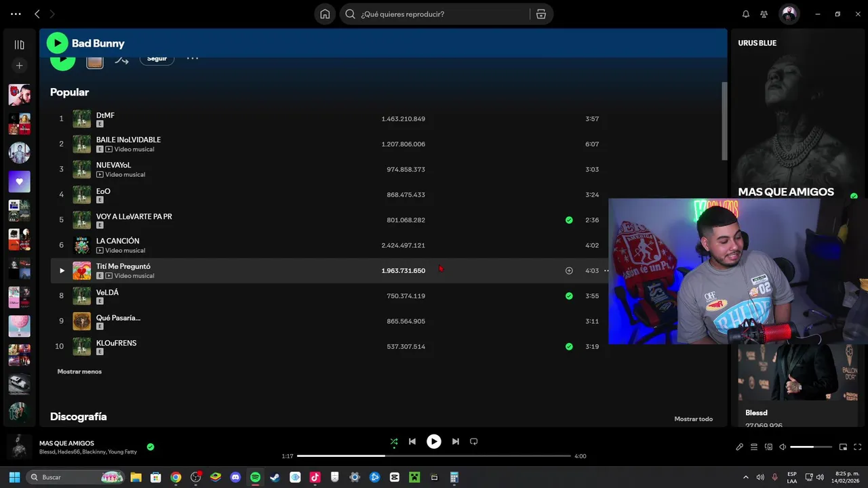Select DtMF track row
The height and width of the screenshot is (488, 868).
pos(329,119)
